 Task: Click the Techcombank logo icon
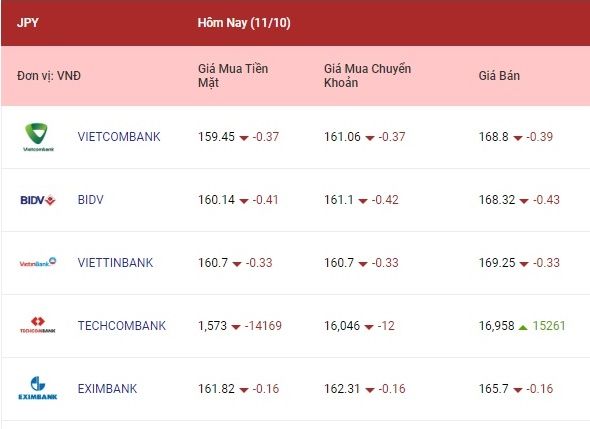pyautogui.click(x=38, y=325)
